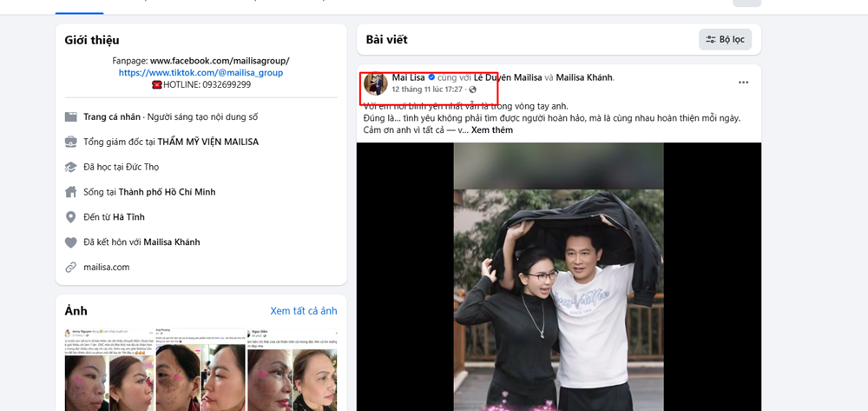Click the briefcase work icon in Giới thiệu
Image resolution: width=868 pixels, height=411 pixels.
point(71,142)
